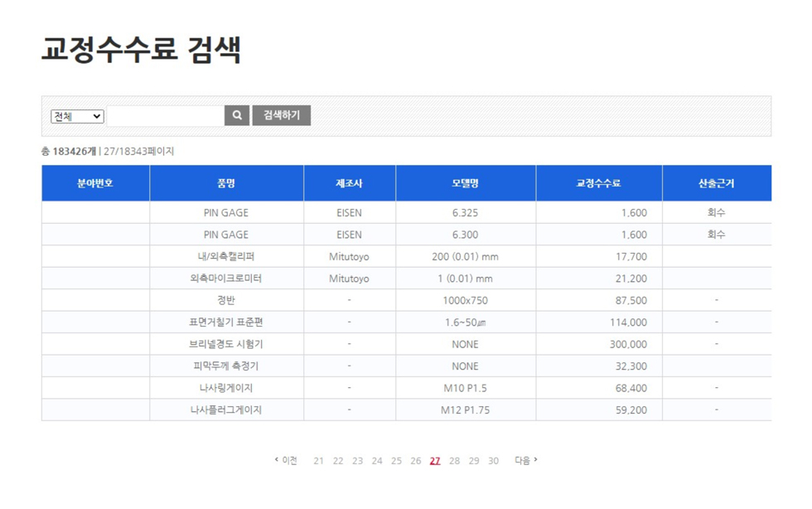Click EISEN in the 6.300 row
Screen dimensions: 812x509
(x=349, y=235)
